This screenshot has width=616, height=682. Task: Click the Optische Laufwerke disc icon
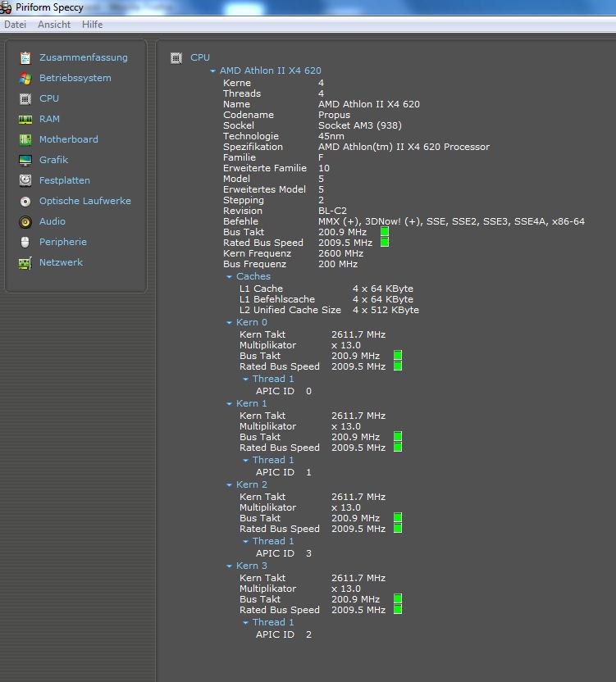tap(25, 201)
